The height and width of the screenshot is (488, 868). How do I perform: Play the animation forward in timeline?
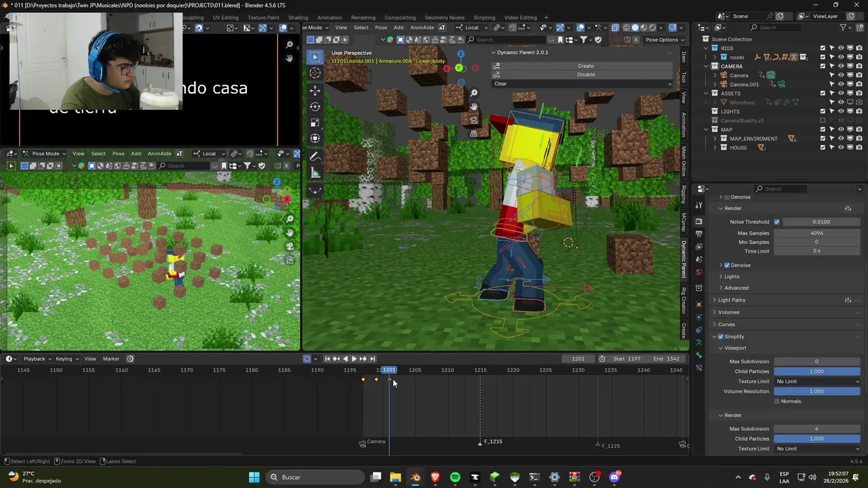(354, 359)
